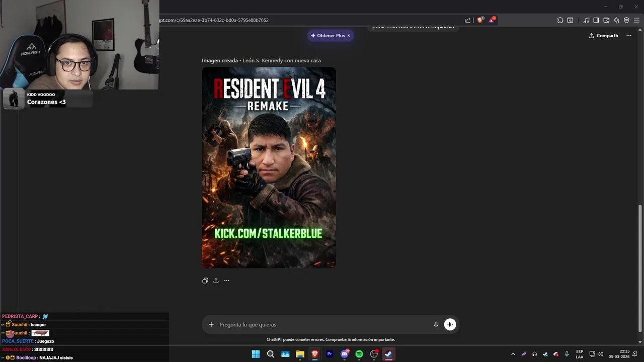Image resolution: width=644 pixels, height=362 pixels.
Task: Click the Rociiloop chat username
Action: coord(26,357)
